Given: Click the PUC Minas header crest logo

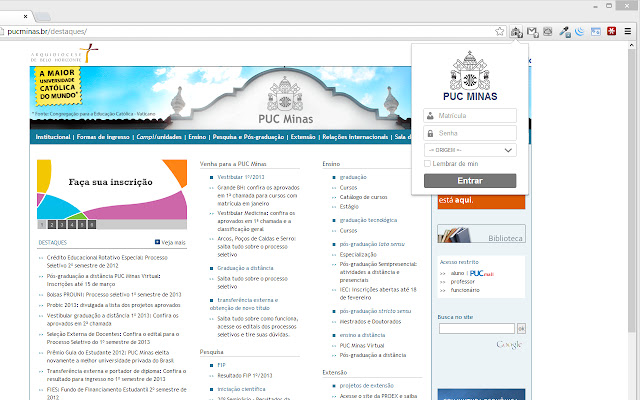Looking at the screenshot, I should (x=285, y=94).
